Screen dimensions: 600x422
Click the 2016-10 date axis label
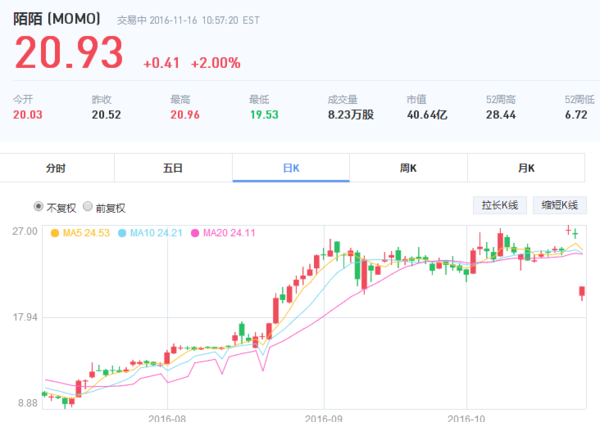coord(466,418)
